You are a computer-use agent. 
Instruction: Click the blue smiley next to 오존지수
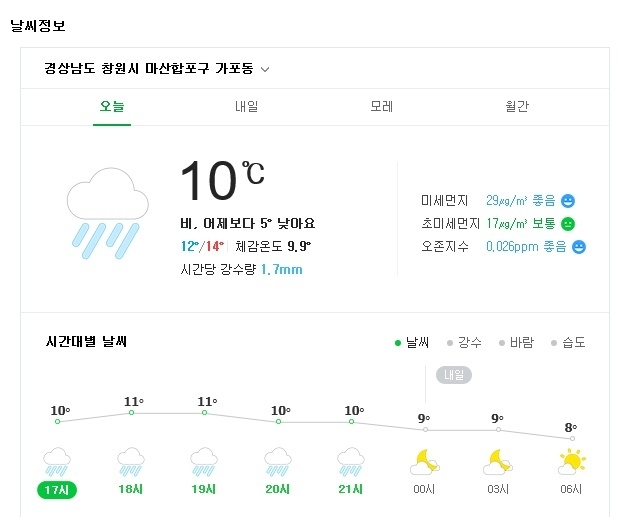[578, 246]
